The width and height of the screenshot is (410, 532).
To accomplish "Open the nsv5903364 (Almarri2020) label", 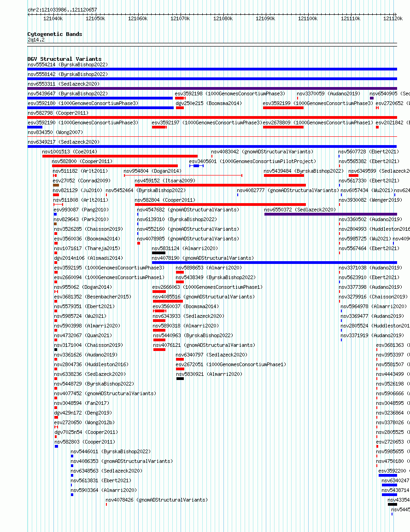I will tap(104, 490).
